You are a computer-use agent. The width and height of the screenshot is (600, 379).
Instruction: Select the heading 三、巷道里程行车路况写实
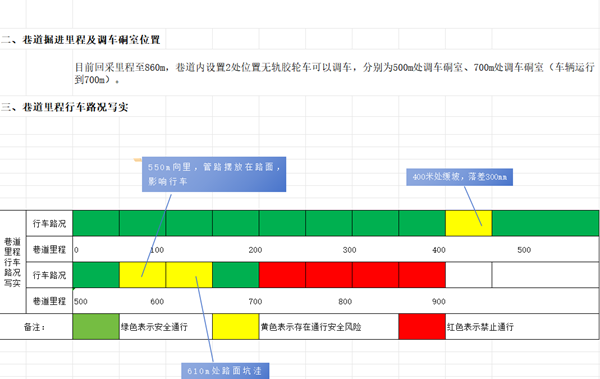tap(64, 107)
